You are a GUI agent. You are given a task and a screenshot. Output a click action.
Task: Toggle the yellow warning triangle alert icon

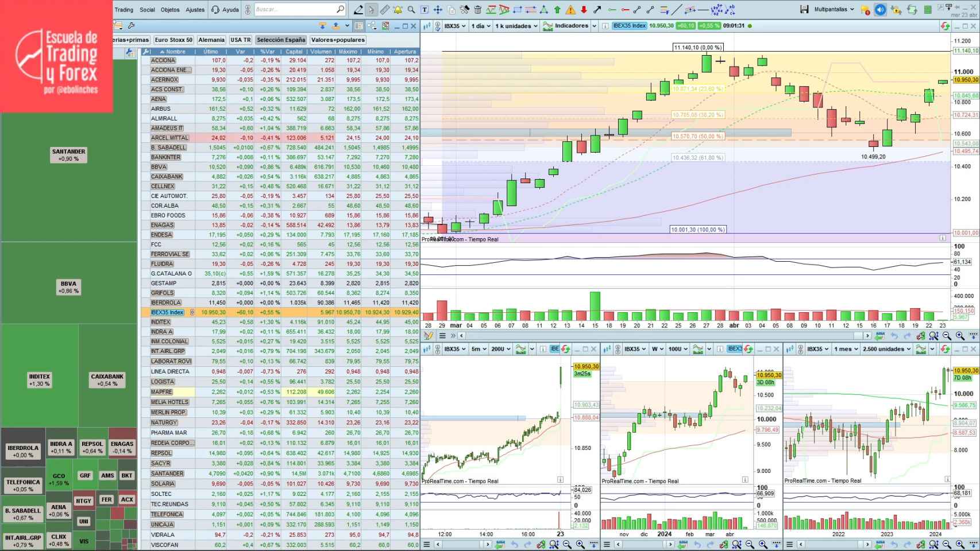click(x=570, y=9)
